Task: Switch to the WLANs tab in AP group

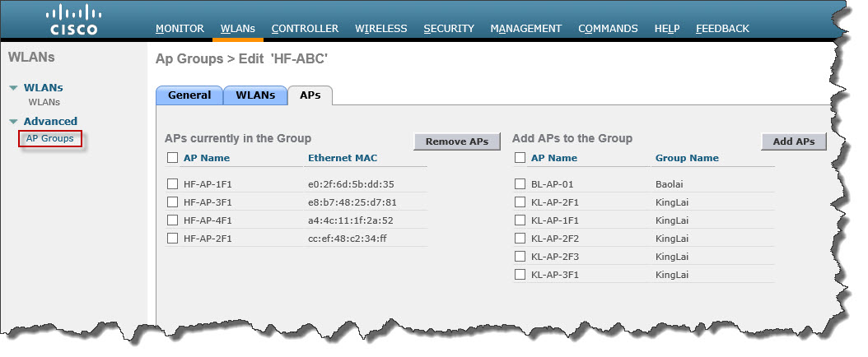Action: [x=255, y=95]
